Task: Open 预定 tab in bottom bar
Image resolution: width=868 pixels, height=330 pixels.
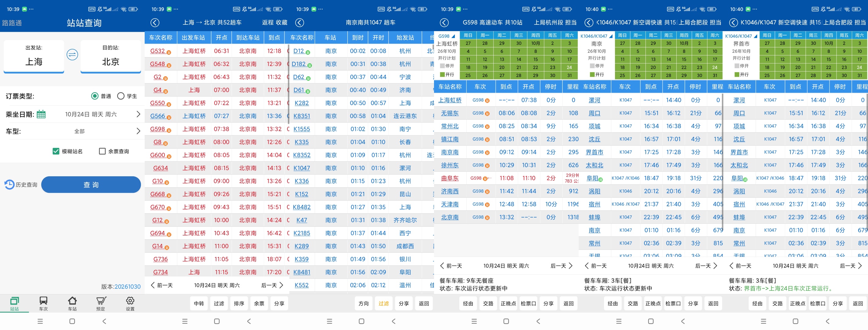Action: coord(101,303)
